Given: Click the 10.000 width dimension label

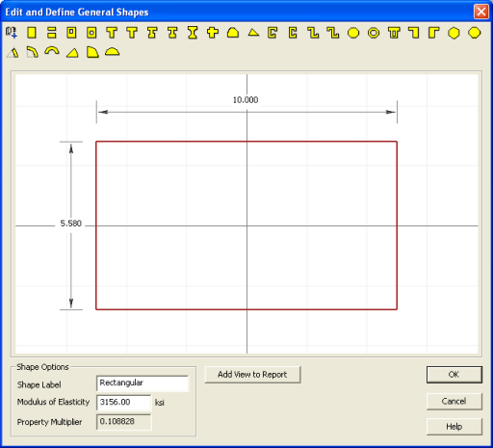Looking at the screenshot, I should pos(246,100).
